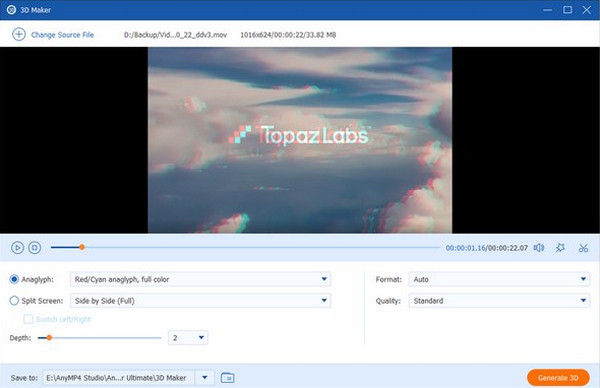The width and height of the screenshot is (600, 388).
Task: Click the file info 1016x624/00:00:22/33.82 MB
Action: (x=288, y=35)
